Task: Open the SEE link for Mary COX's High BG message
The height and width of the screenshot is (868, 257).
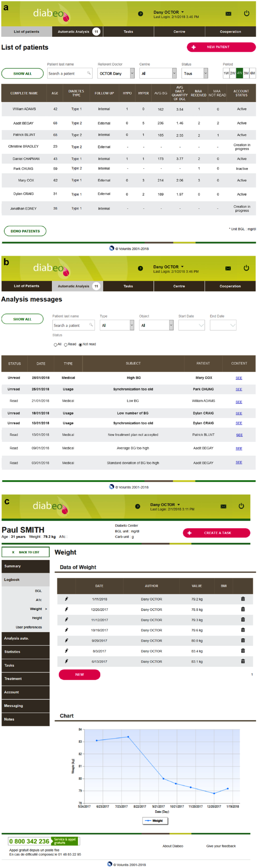Action: [238, 378]
